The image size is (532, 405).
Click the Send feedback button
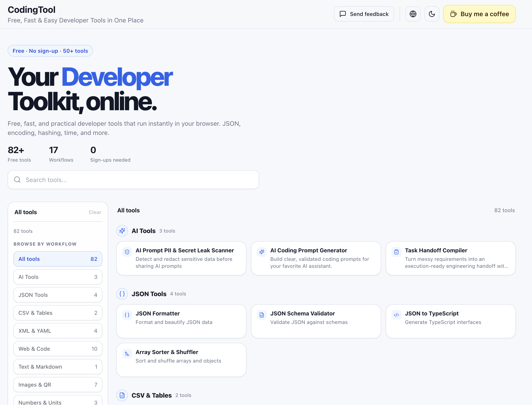tap(364, 14)
